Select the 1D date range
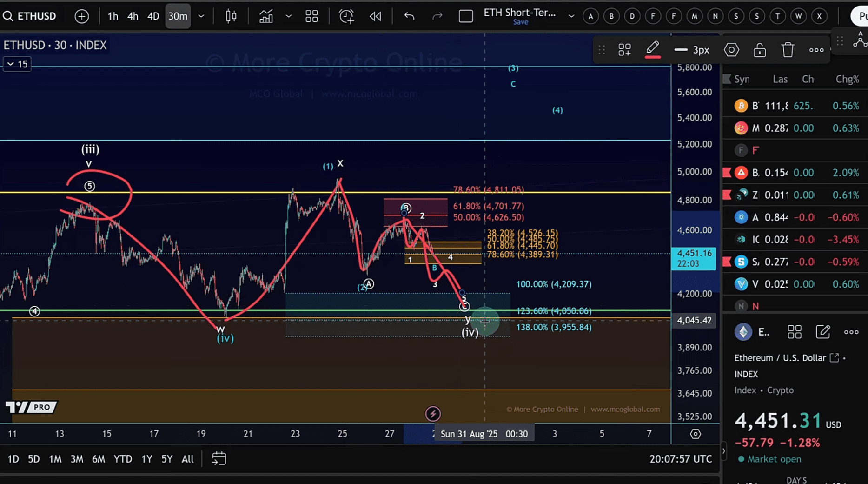Viewport: 868px width, 484px height. [13, 459]
